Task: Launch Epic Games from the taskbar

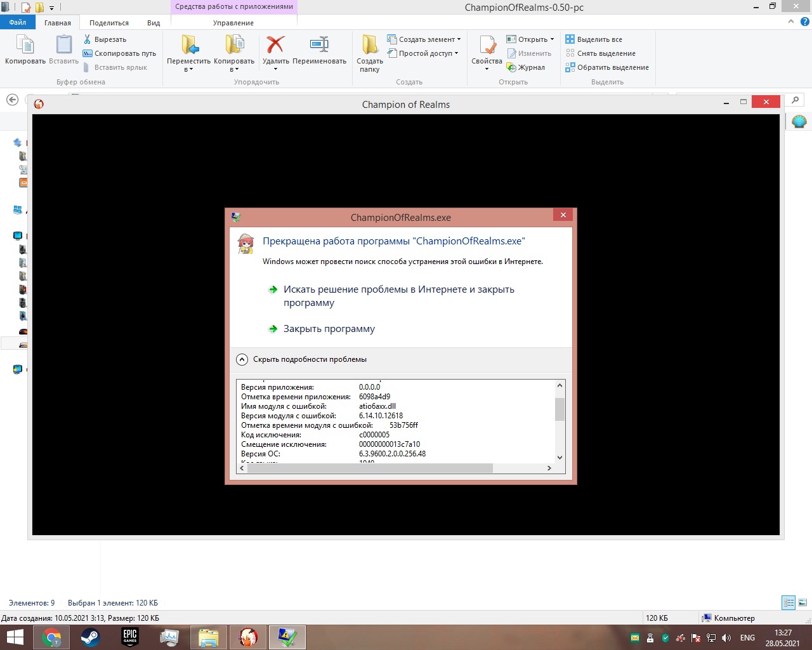Action: pyautogui.click(x=130, y=637)
